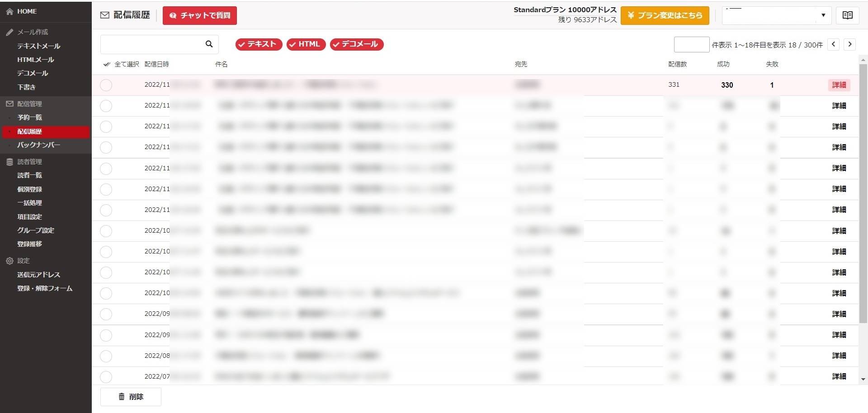Disable the HTML mail filter
Screen dimensions: 868x413
(x=306, y=44)
